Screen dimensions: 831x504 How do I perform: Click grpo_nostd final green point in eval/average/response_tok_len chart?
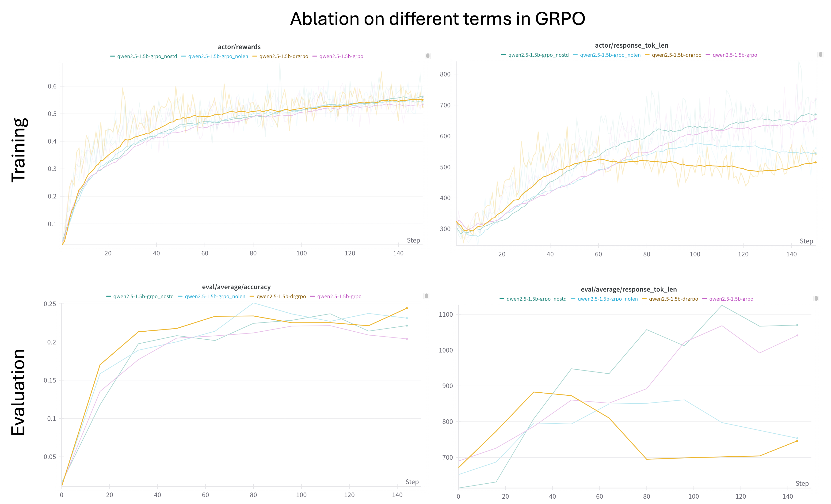coord(797,325)
